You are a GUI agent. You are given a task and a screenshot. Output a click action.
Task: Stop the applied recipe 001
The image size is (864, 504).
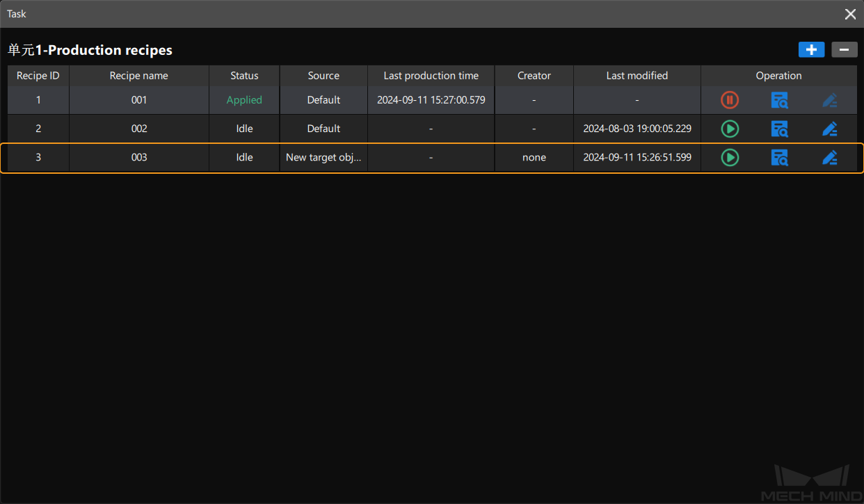pyautogui.click(x=729, y=100)
